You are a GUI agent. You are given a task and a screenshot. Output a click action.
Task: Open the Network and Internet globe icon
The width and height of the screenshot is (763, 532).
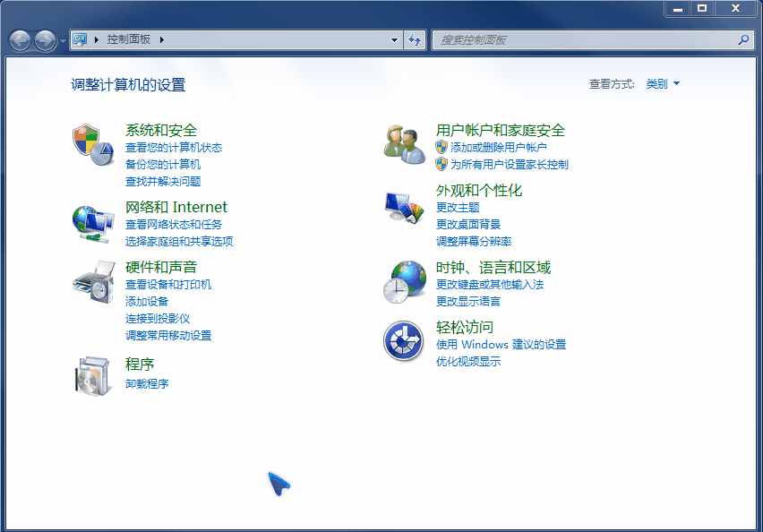93,224
